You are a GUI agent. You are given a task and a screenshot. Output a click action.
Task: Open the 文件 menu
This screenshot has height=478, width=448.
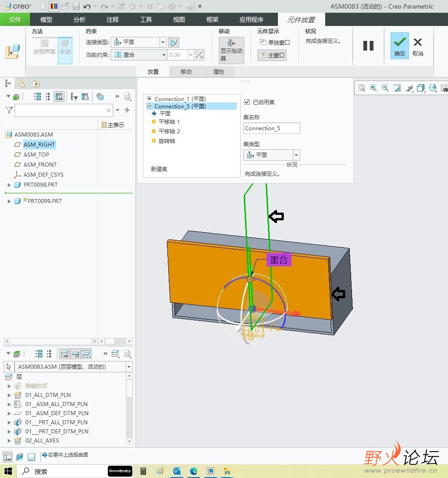(x=15, y=20)
